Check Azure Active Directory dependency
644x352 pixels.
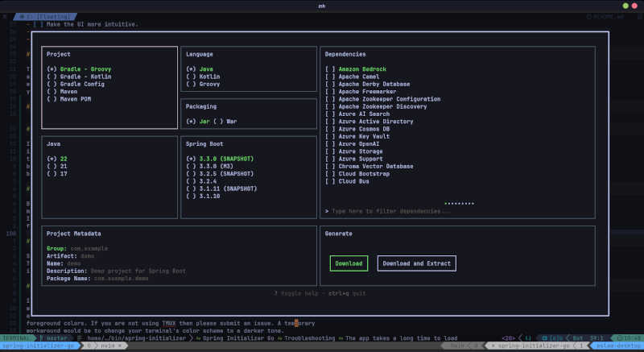[369, 122]
